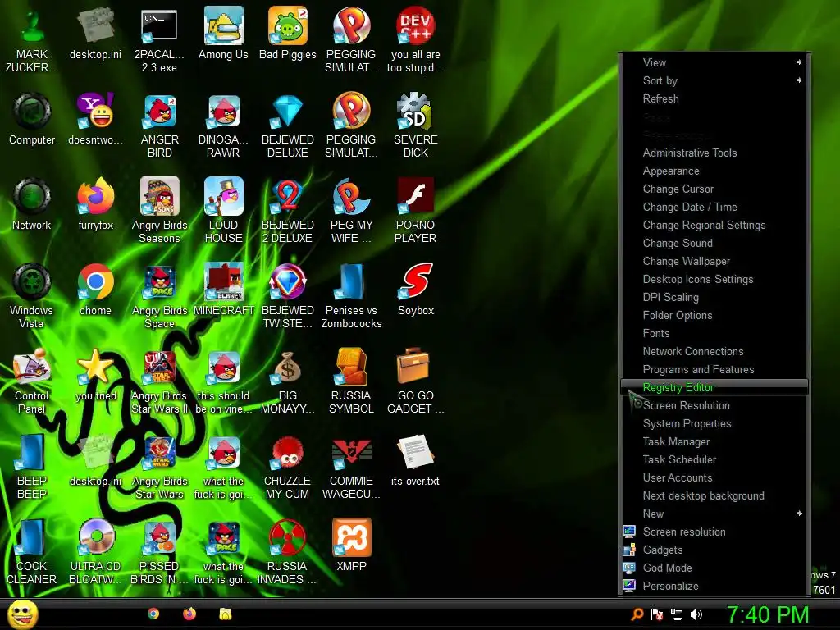840x630 pixels.
Task: Click the 2PACAL 2.3.exe console icon
Action: 159,40
